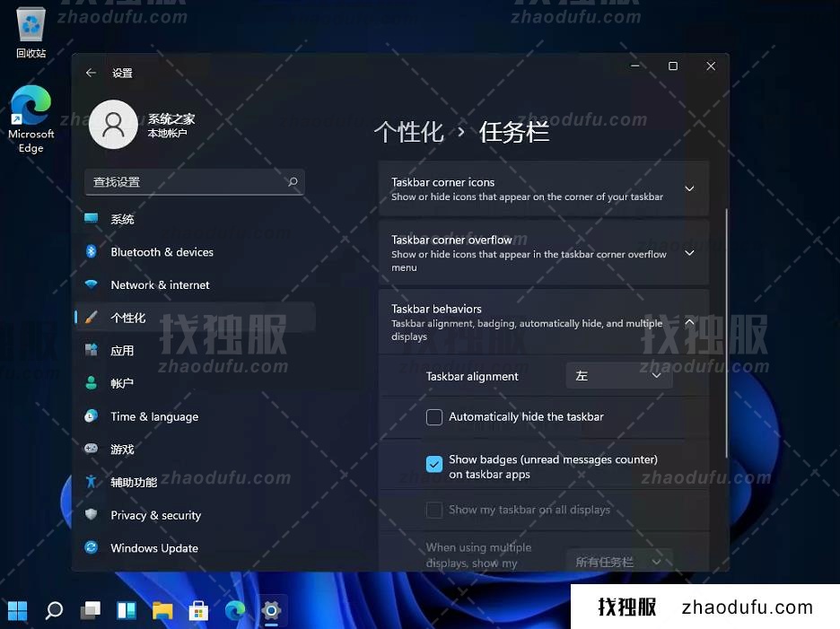840x629 pixels.
Task: Select 应用 in the settings sidebar
Action: pyautogui.click(x=195, y=351)
